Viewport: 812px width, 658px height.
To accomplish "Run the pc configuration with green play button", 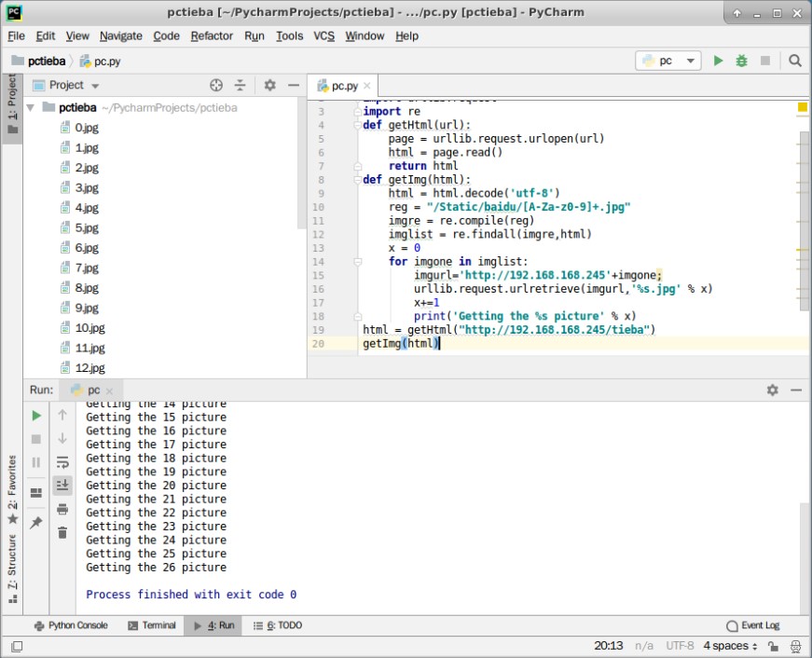I will coord(718,61).
